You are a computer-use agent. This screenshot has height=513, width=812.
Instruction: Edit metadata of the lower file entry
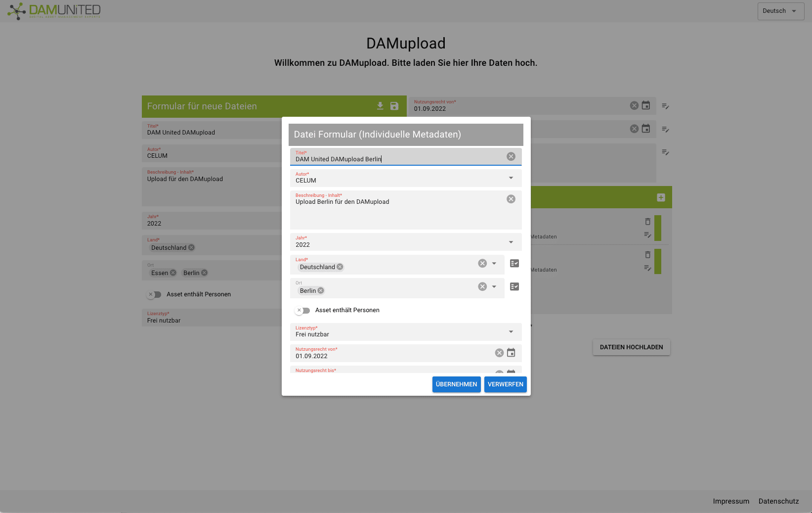pyautogui.click(x=647, y=268)
